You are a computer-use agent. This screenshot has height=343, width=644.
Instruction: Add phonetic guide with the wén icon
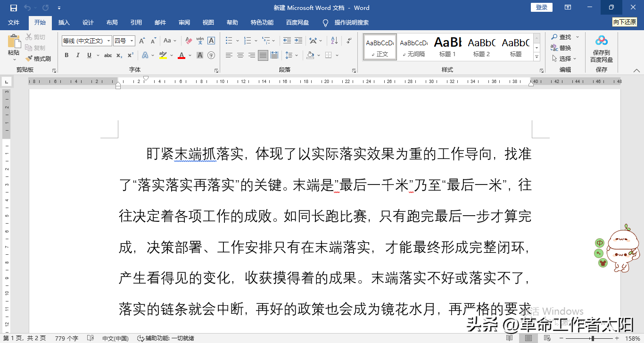[x=200, y=41]
